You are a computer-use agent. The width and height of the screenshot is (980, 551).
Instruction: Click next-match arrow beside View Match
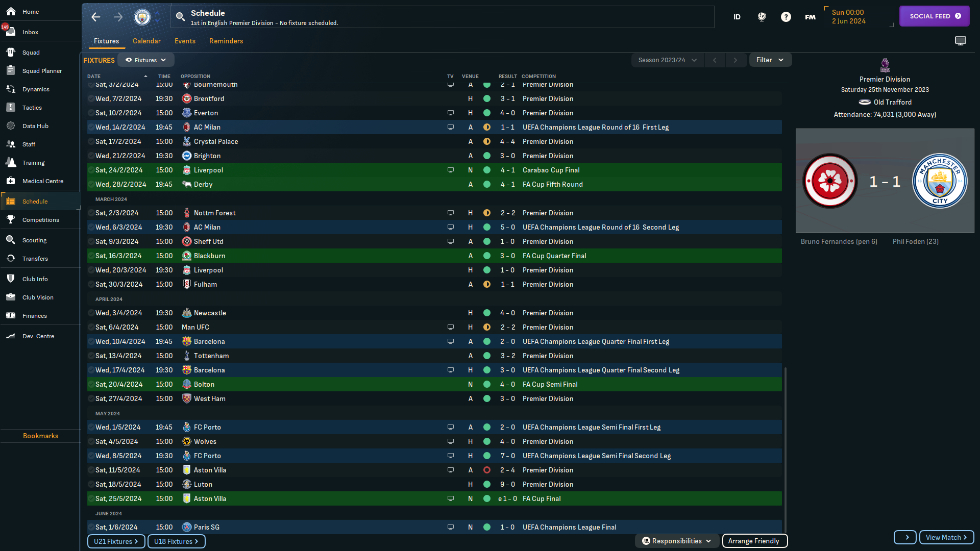click(905, 537)
